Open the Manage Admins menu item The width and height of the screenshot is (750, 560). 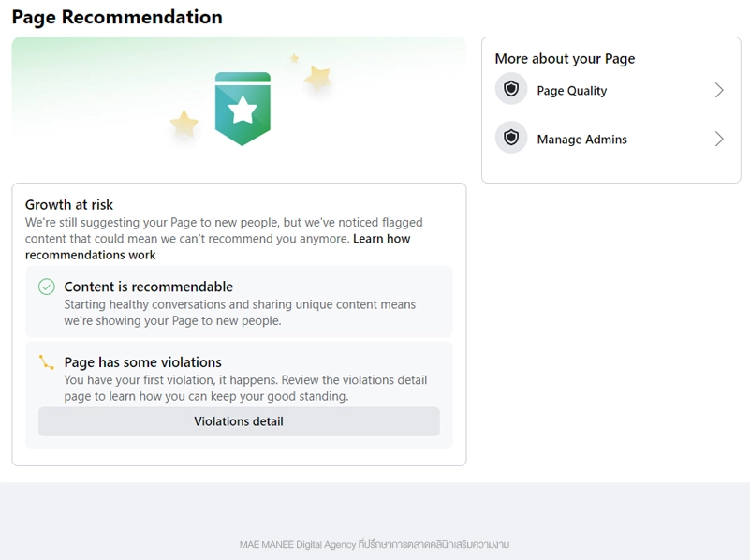581,140
